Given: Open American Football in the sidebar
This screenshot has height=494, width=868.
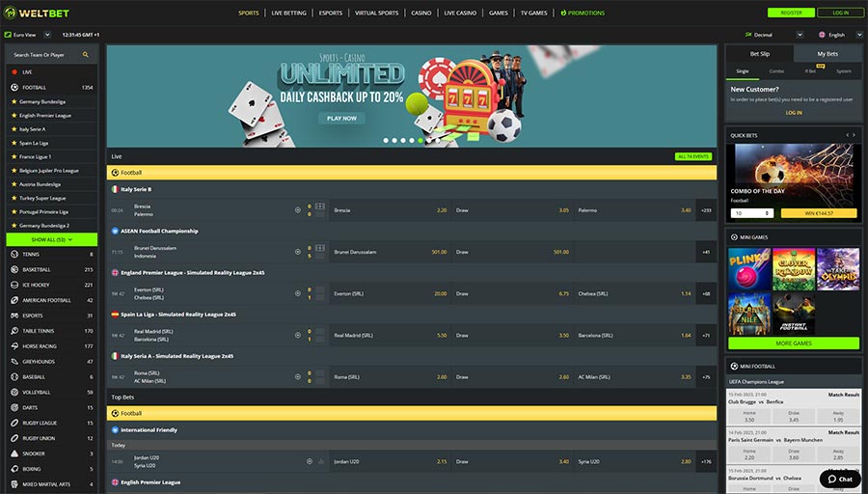Looking at the screenshot, I should [51, 300].
